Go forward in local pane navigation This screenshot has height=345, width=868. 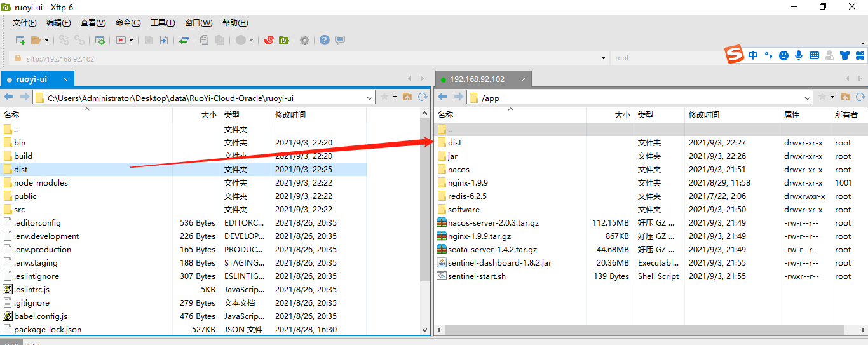[24, 97]
